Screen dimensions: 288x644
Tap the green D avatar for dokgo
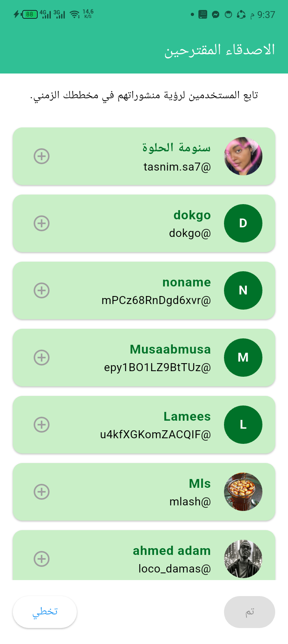tap(243, 223)
